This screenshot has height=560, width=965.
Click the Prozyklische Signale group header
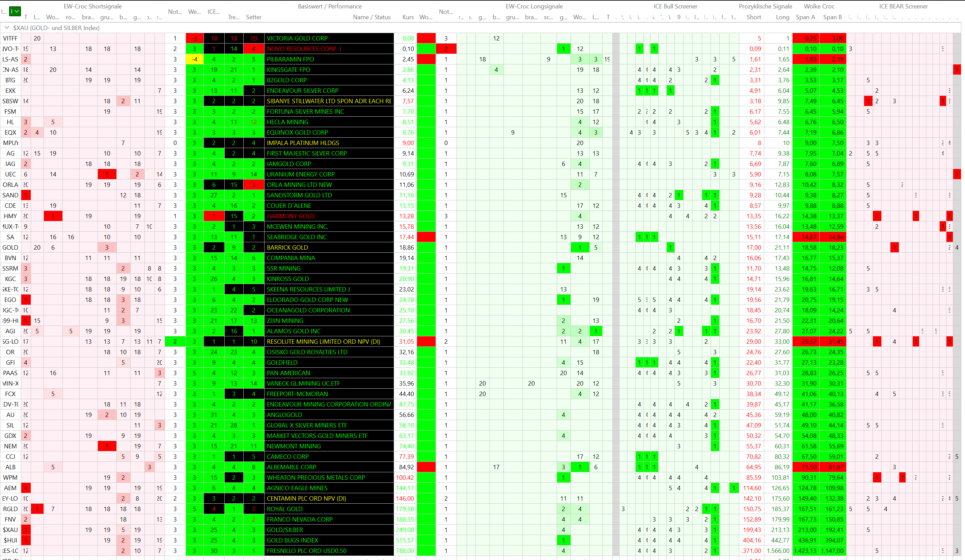765,6
